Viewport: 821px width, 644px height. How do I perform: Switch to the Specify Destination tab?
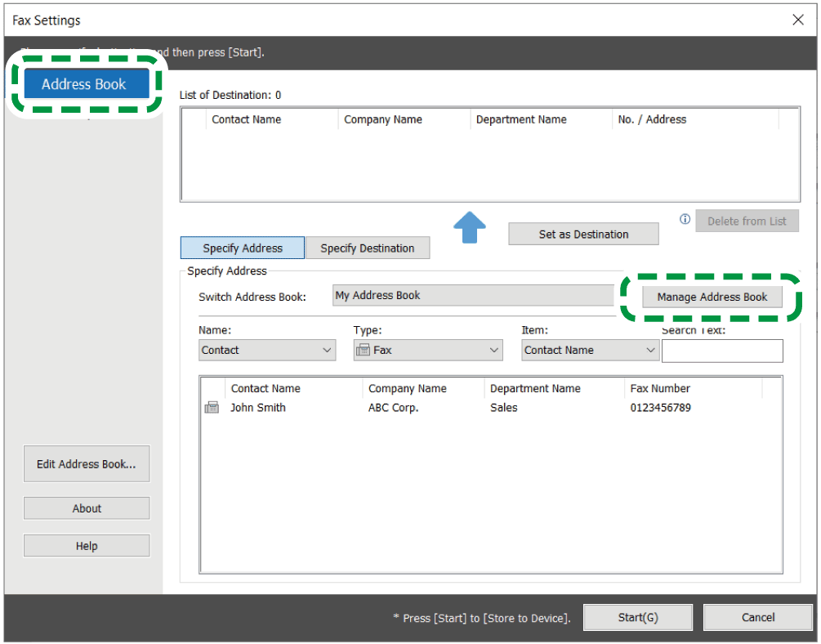click(368, 248)
